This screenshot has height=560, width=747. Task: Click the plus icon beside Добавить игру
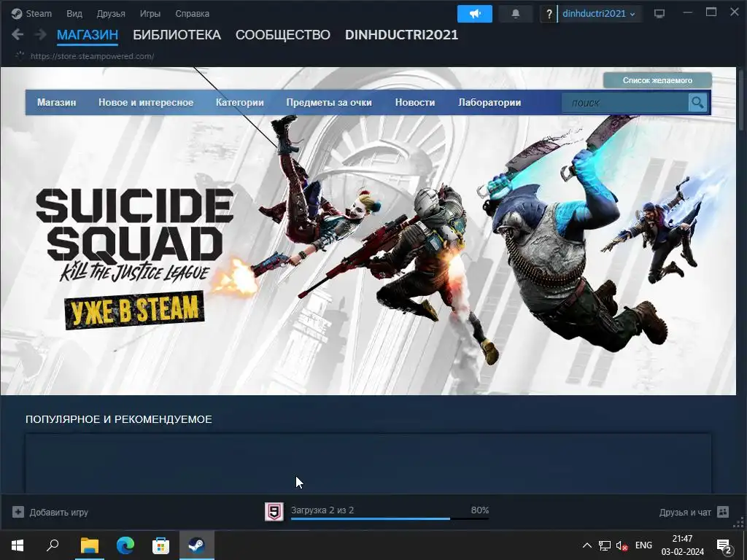pos(18,512)
